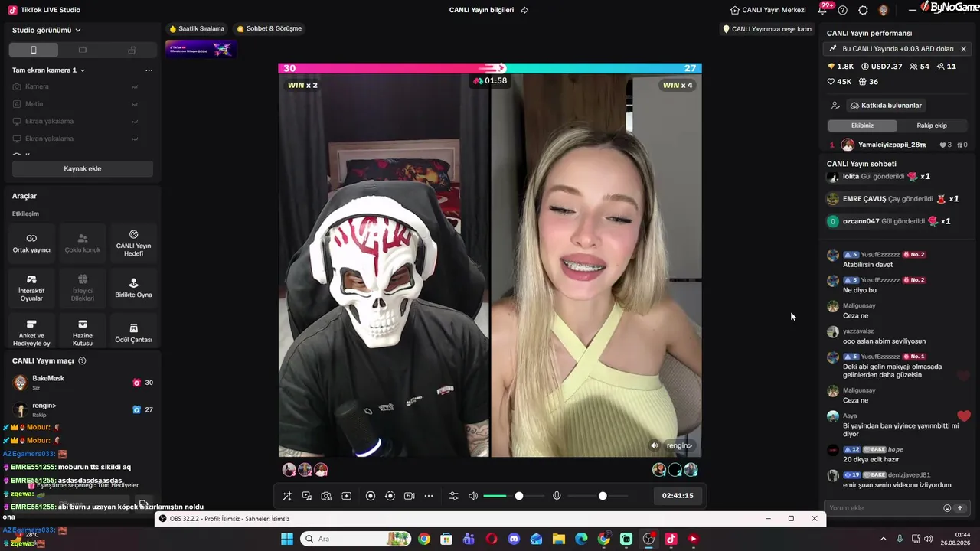Open the audio mixer settings icon
The height and width of the screenshot is (551, 980).
(x=453, y=496)
